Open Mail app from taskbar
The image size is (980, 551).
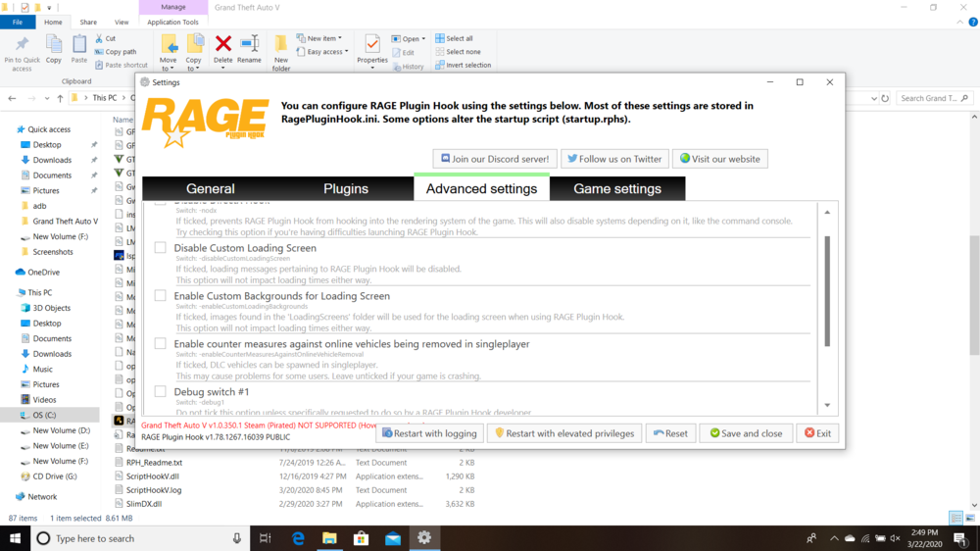pos(393,538)
